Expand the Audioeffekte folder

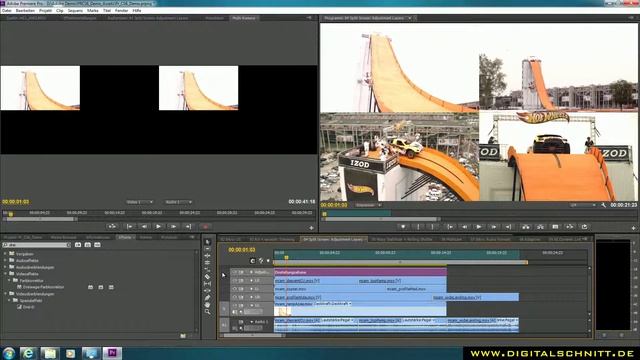pyautogui.click(x=5, y=260)
